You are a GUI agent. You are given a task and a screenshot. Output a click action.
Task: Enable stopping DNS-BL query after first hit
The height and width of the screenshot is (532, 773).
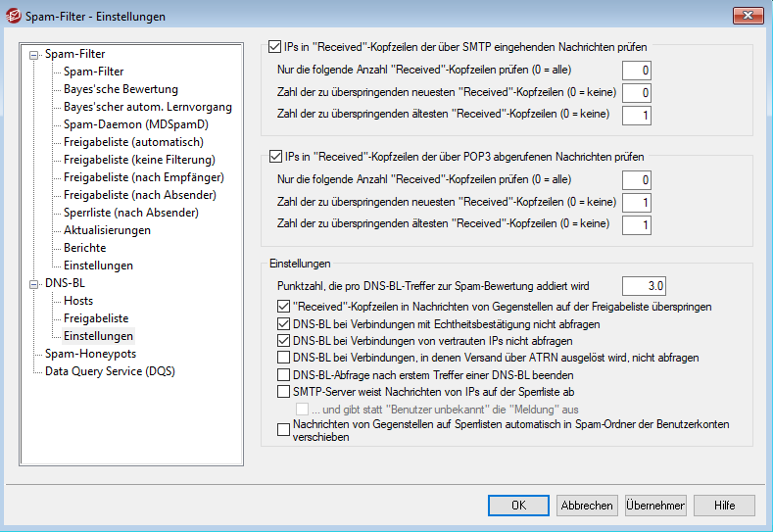click(x=284, y=376)
